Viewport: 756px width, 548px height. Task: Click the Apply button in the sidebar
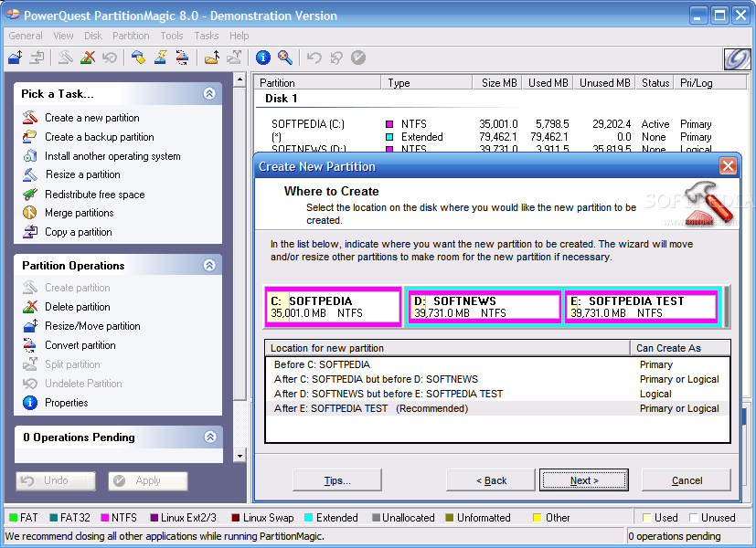(x=148, y=480)
